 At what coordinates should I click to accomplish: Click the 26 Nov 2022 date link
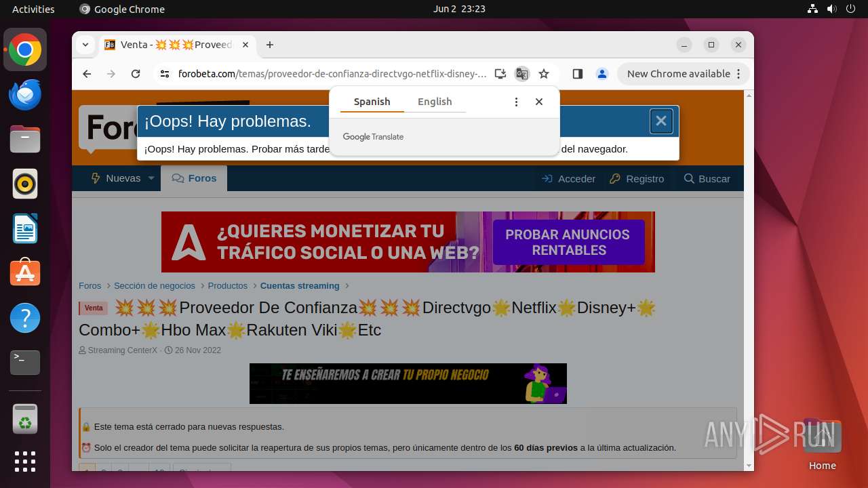[x=198, y=350]
